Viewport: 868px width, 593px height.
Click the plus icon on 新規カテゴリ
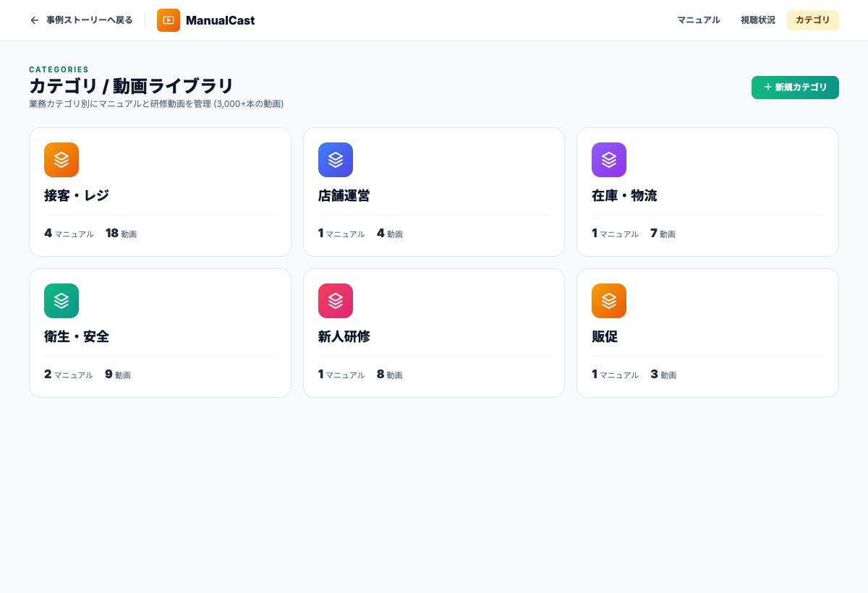(768, 87)
